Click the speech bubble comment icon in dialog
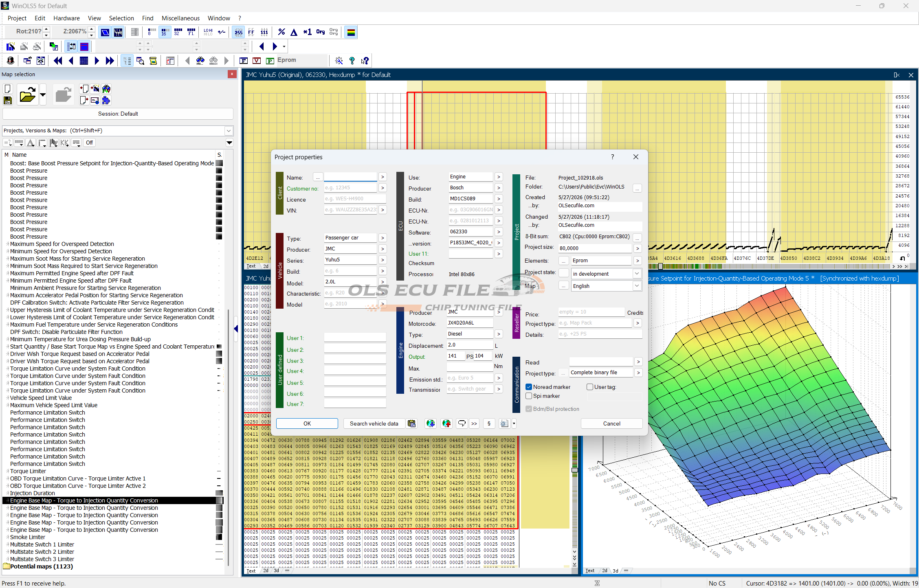The width and height of the screenshot is (919, 588). [462, 423]
